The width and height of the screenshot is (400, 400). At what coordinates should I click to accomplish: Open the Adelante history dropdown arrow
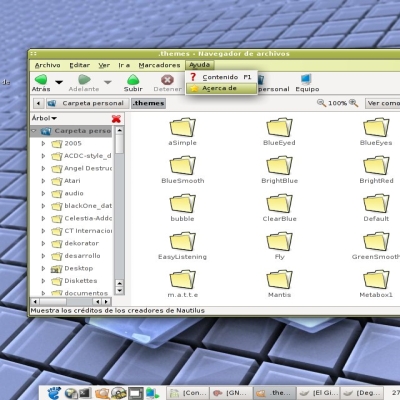(107, 82)
